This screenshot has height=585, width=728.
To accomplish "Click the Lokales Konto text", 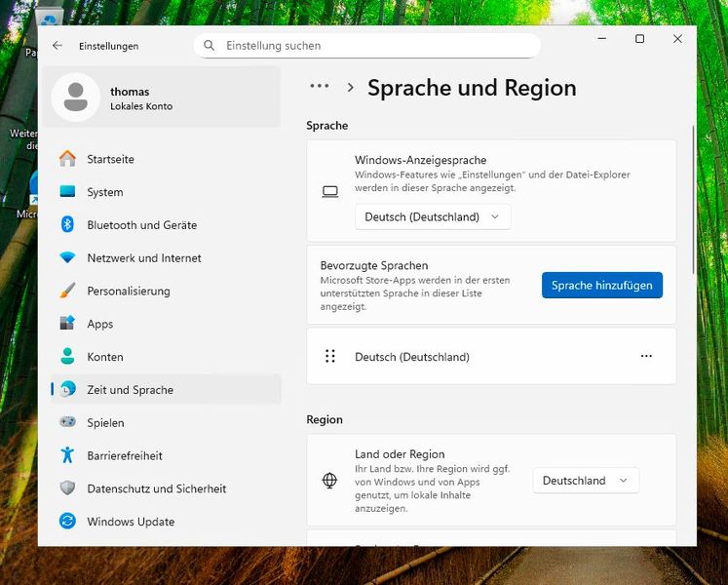I will pos(141,106).
